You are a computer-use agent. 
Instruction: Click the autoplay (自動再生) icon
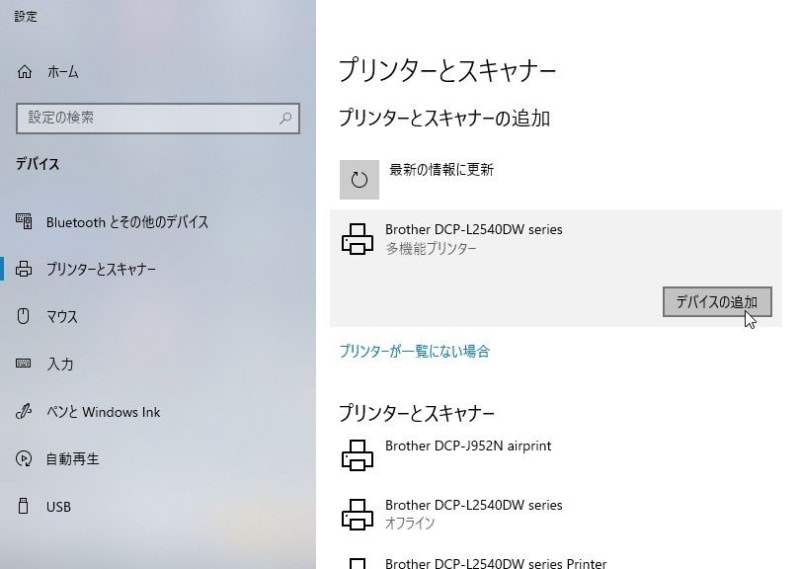click(26, 460)
